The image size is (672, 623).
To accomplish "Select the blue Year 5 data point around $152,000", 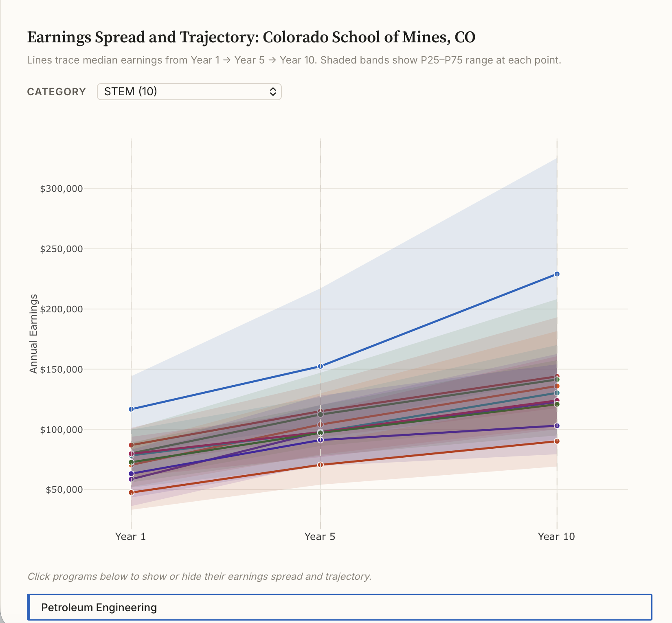I will (x=321, y=366).
